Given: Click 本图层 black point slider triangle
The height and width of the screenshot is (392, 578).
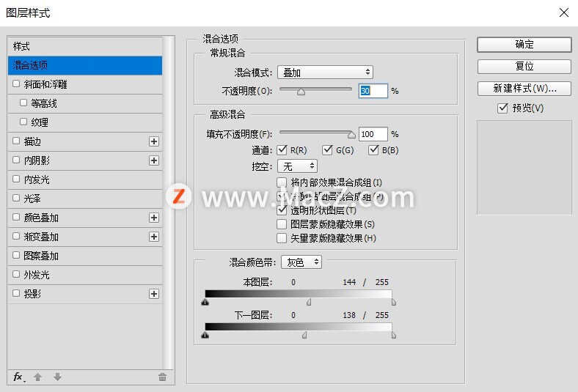Looking at the screenshot, I should tap(205, 302).
